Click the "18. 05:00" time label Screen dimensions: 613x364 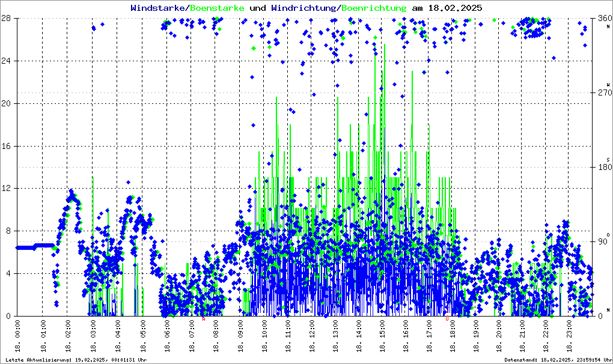[142, 336]
